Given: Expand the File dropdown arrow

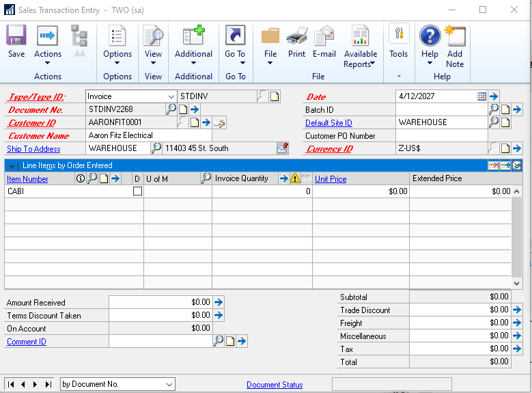Looking at the screenshot, I should [270, 63].
